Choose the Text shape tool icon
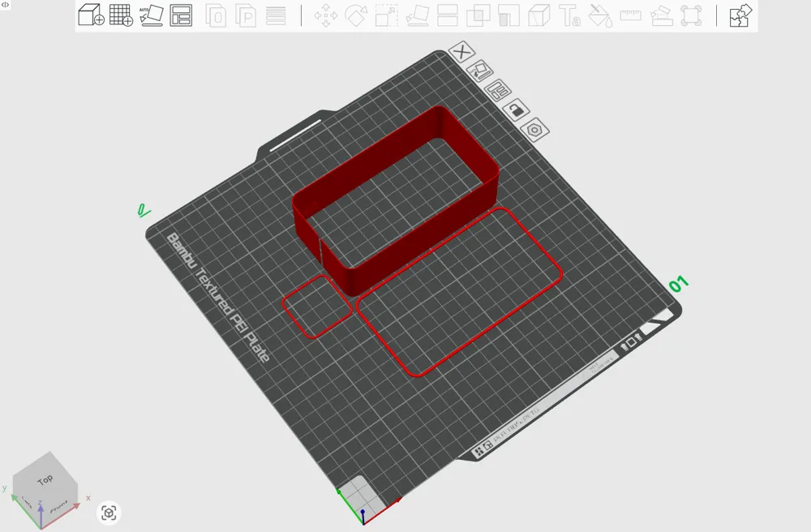 click(x=570, y=15)
